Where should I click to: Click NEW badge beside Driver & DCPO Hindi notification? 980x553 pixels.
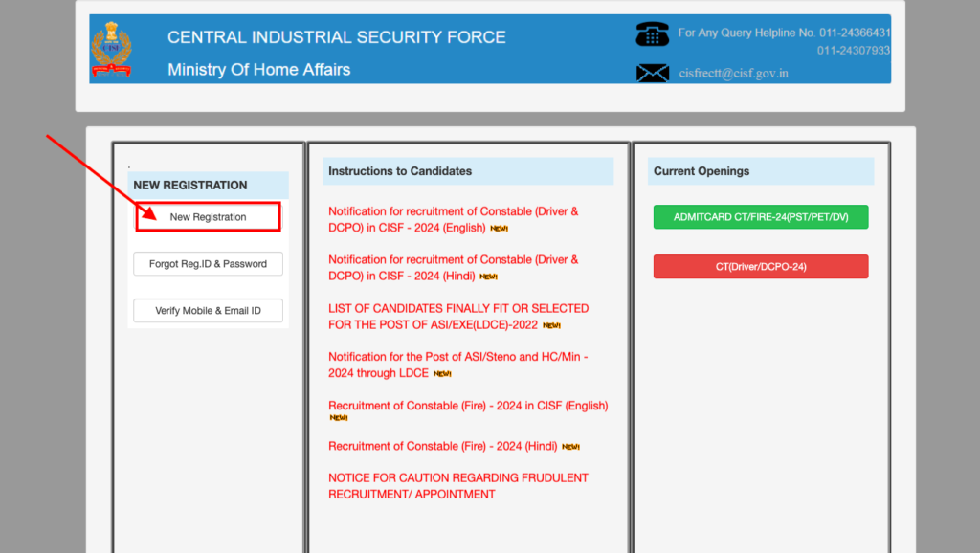point(488,276)
